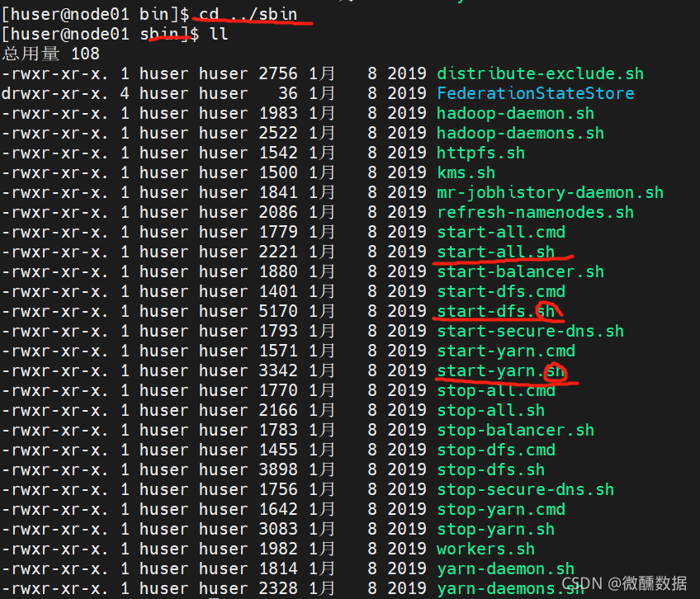This screenshot has height=599, width=700.
Task: Click the distribute-exclude.sh filename
Action: tap(540, 73)
